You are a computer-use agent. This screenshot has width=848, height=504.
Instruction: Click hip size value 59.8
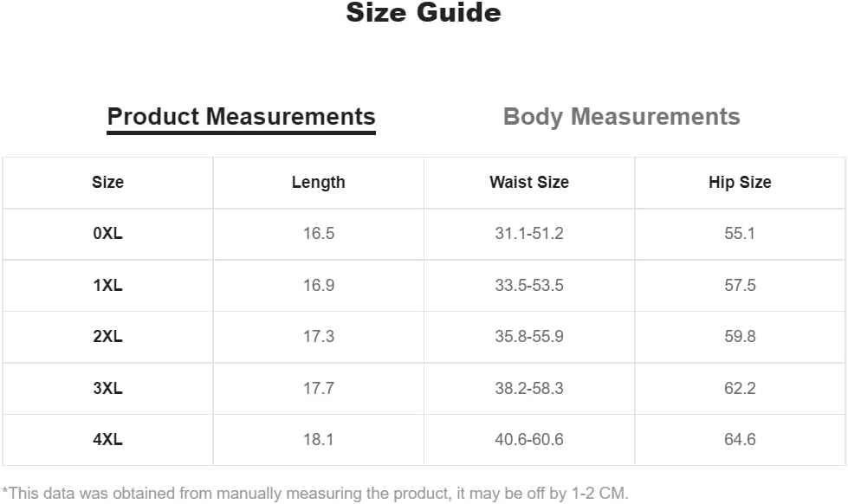pyautogui.click(x=740, y=336)
